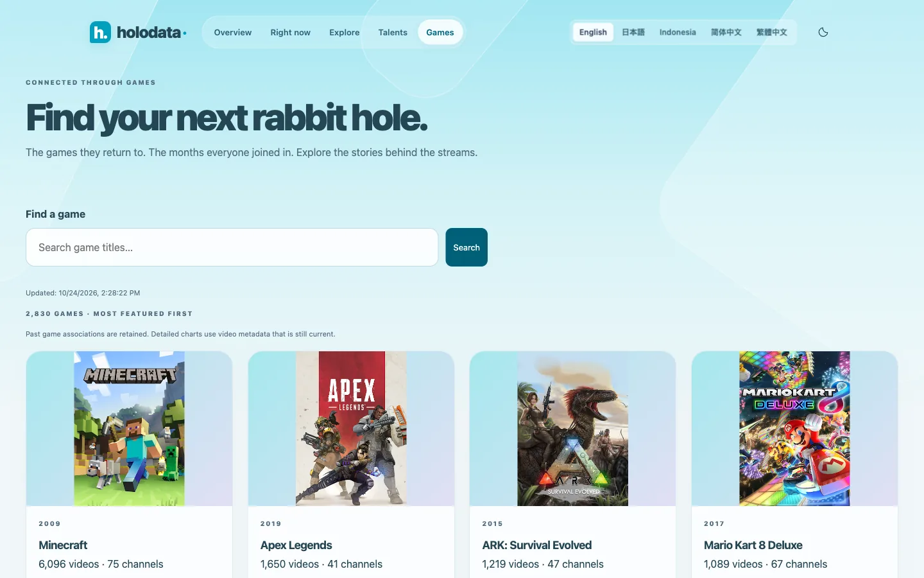Viewport: 924px width, 578px height.
Task: Open the Mario Kart 8 Deluxe cover
Action: click(794, 428)
